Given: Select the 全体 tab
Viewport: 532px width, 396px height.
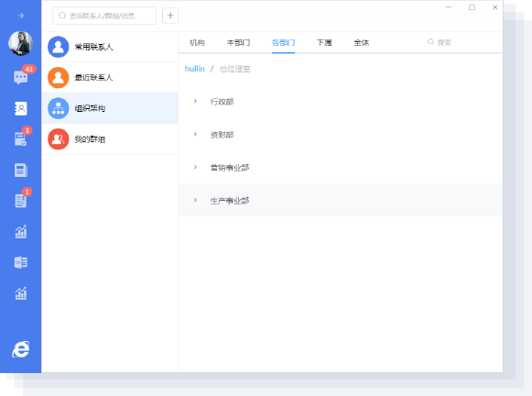Looking at the screenshot, I should coord(362,43).
